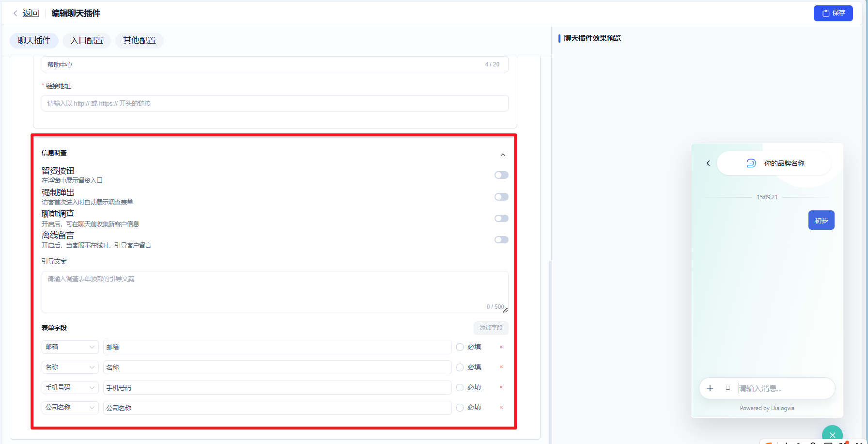
Task: Edit the 手机号码 field label input
Action: [x=278, y=388]
